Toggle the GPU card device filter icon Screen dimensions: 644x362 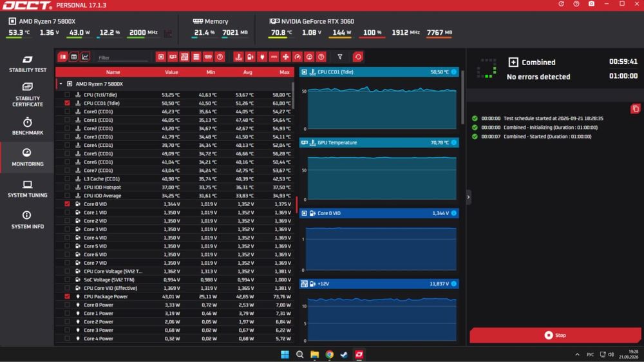[x=173, y=57]
